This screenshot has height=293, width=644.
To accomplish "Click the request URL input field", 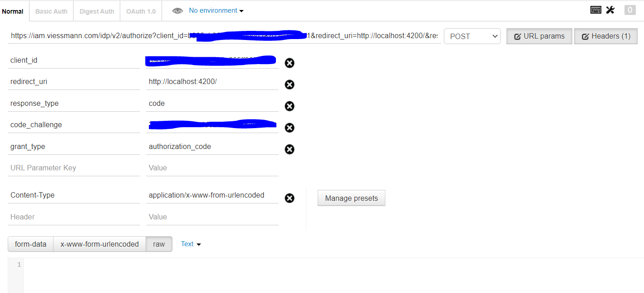I will 224,36.
